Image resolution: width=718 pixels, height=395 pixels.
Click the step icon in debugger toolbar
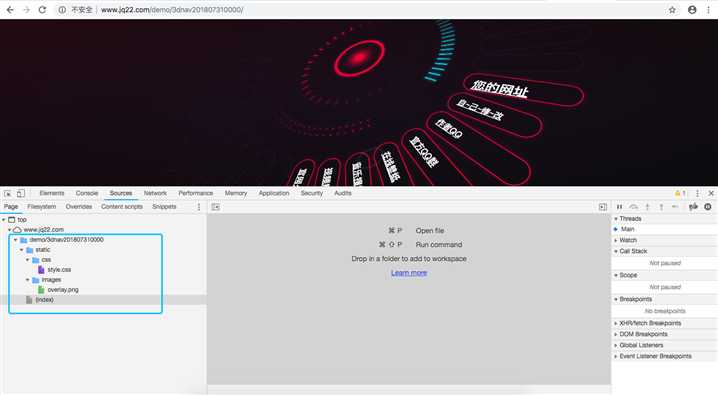[675, 207]
